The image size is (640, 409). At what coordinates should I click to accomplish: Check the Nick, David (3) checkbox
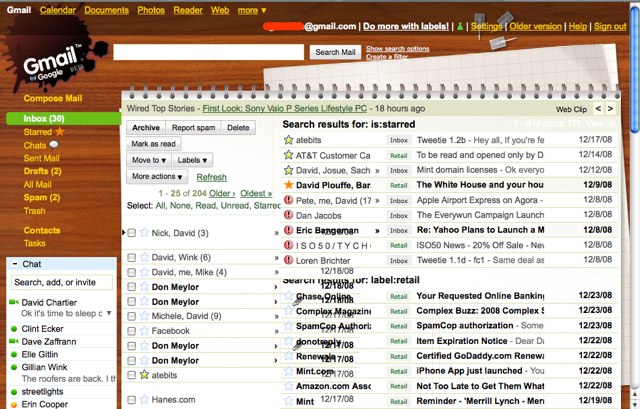pyautogui.click(x=131, y=233)
